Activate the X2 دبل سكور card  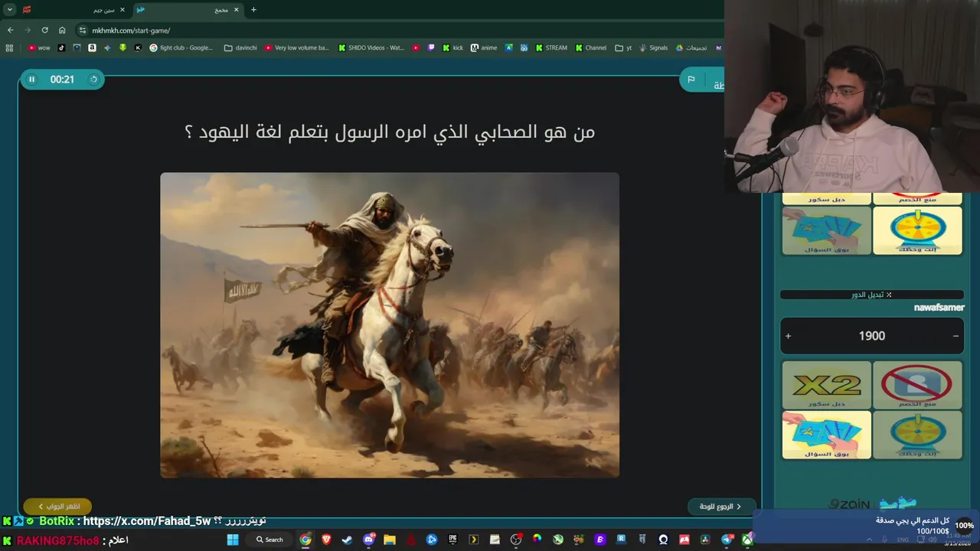[826, 385]
